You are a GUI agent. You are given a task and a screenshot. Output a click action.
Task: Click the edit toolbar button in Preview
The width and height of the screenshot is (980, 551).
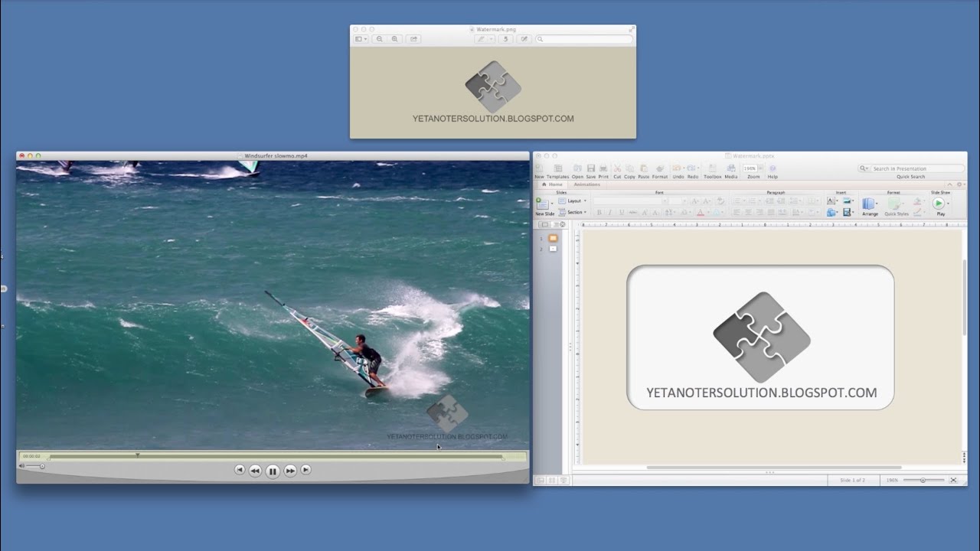pos(524,39)
